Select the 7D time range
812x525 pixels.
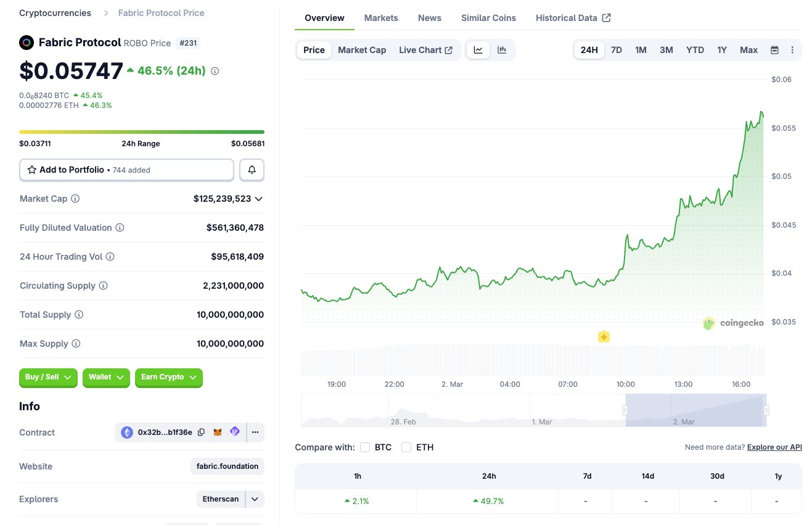[616, 50]
